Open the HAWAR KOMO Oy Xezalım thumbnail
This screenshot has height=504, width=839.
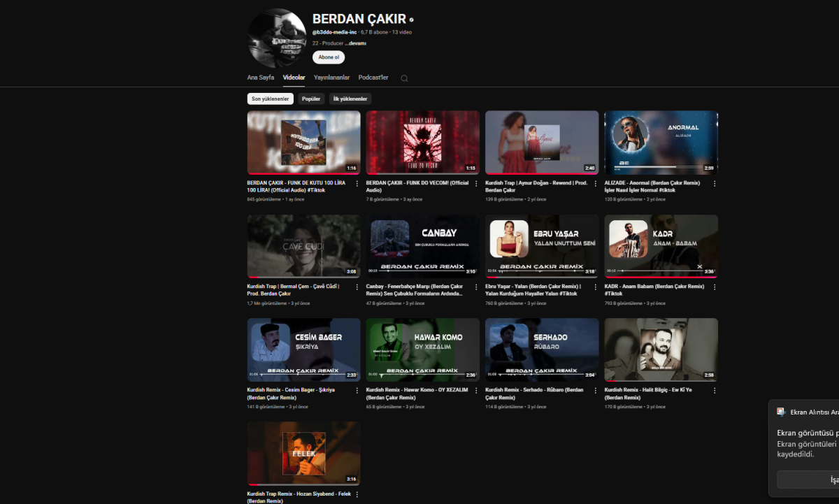[x=423, y=350]
